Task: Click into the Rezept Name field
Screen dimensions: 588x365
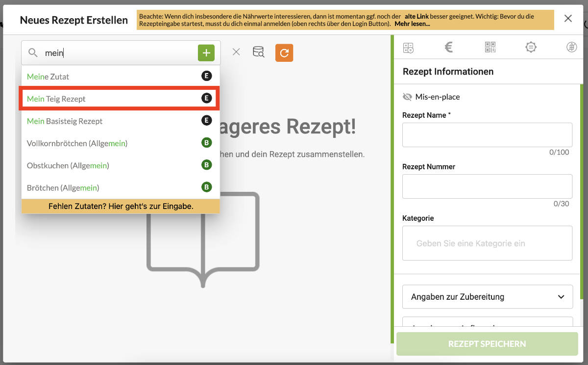Action: click(x=487, y=135)
